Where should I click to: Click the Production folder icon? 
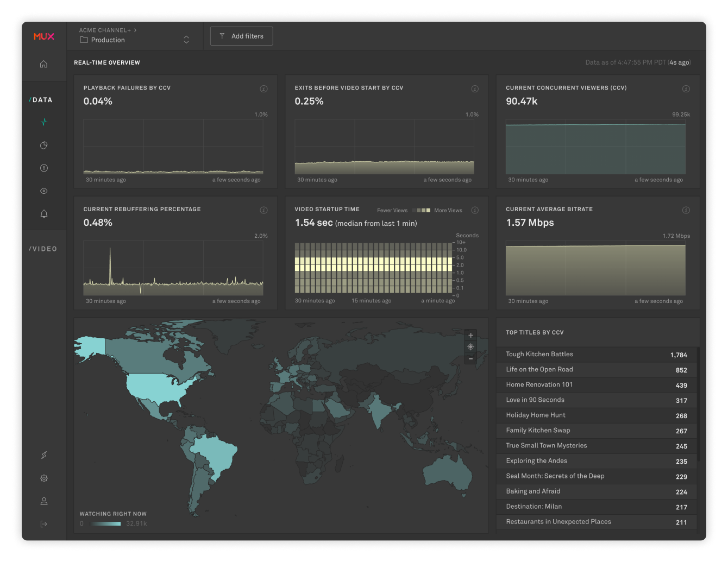click(84, 40)
